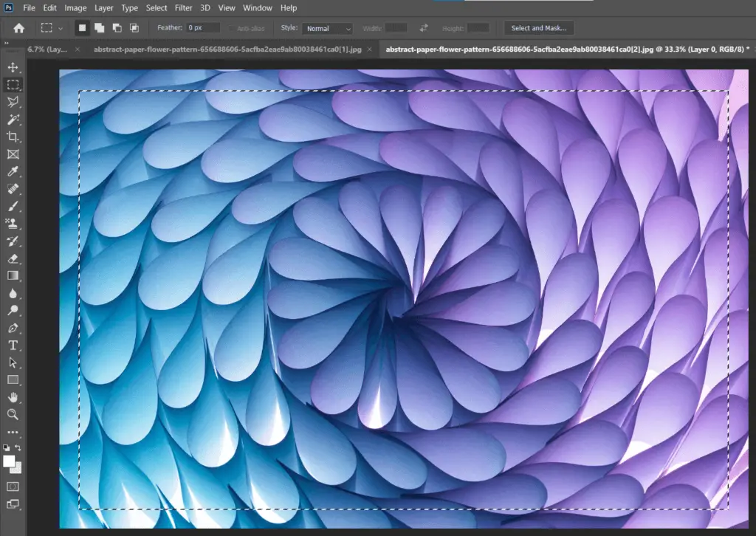Click the Select and Mask button

point(538,28)
